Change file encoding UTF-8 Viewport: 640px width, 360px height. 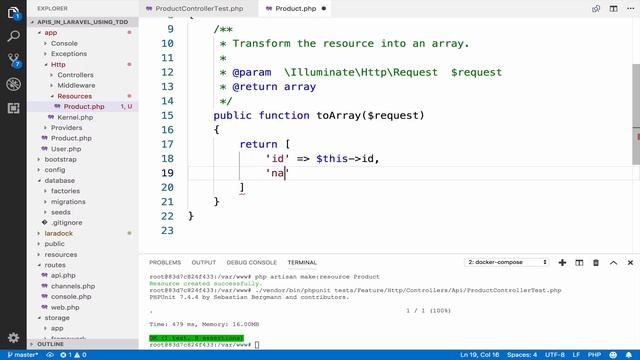pos(555,355)
